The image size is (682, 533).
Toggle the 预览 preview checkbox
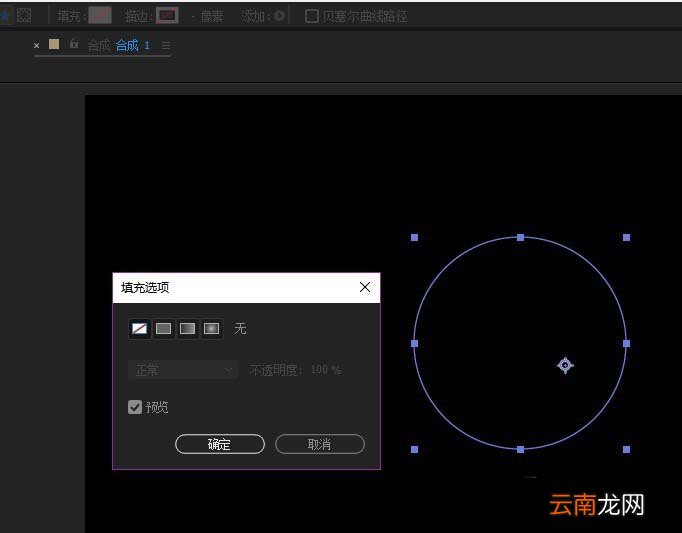click(x=135, y=407)
